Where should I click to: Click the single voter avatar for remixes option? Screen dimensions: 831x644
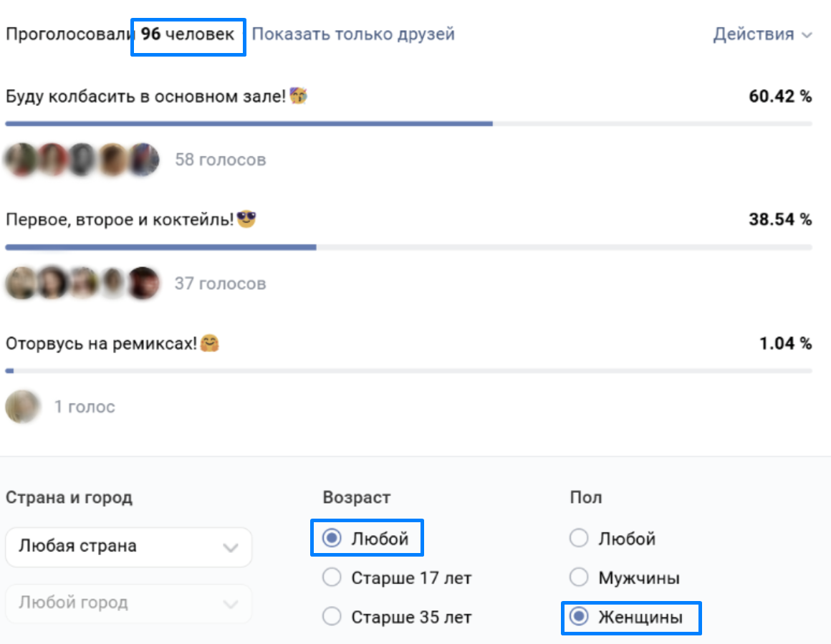coord(22,407)
